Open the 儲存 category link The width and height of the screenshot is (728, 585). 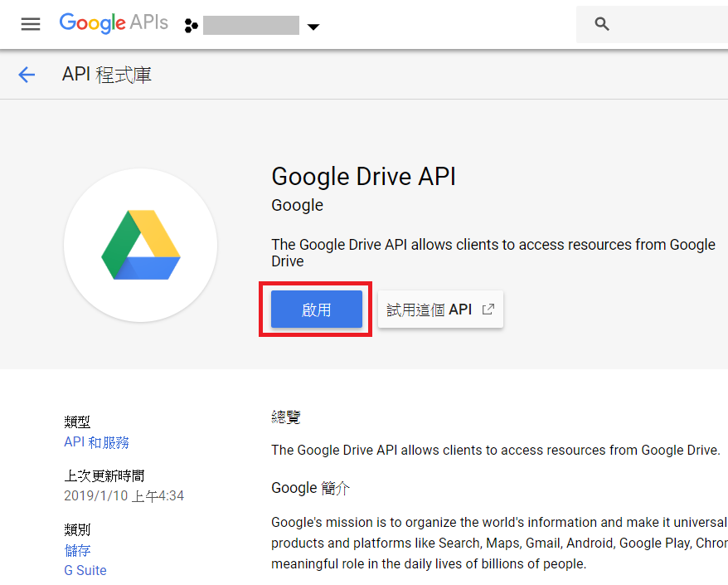(77, 551)
